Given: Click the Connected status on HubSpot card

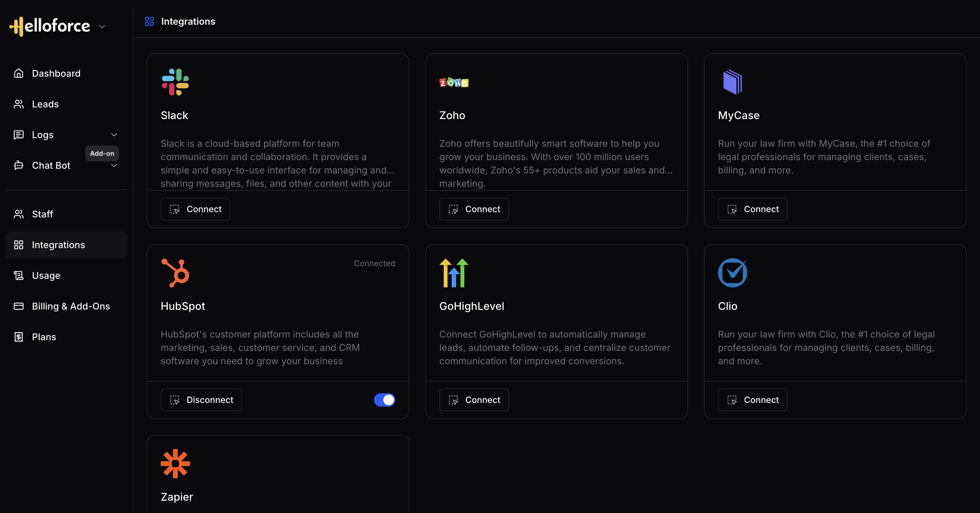Looking at the screenshot, I should [374, 264].
